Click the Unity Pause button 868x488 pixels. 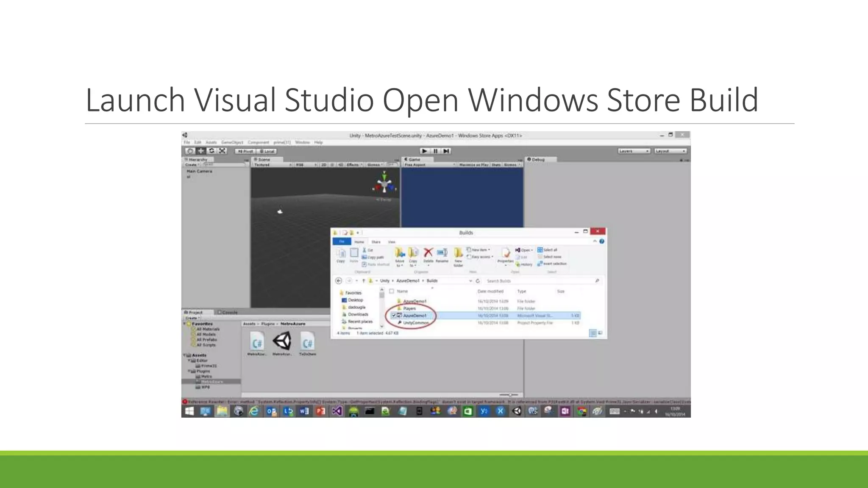click(435, 151)
